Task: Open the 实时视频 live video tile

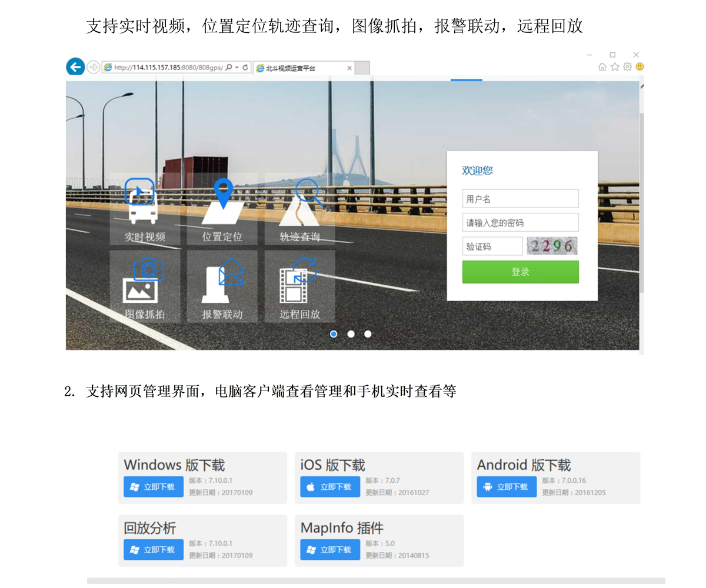Action: 145,209
